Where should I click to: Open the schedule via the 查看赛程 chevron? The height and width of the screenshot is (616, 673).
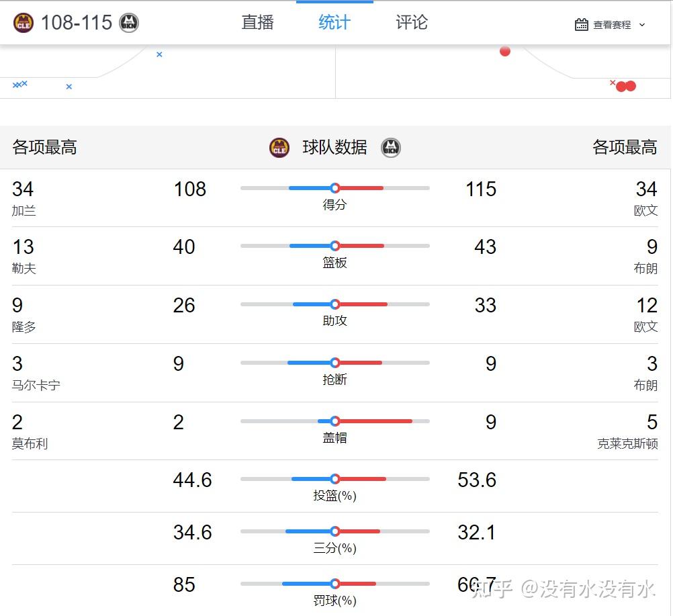tap(643, 24)
